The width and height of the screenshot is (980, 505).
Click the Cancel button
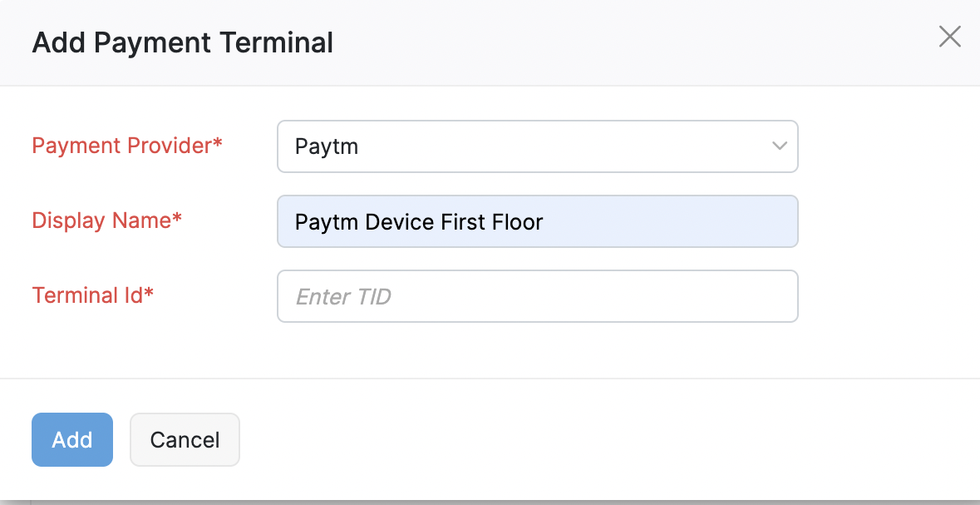click(185, 439)
